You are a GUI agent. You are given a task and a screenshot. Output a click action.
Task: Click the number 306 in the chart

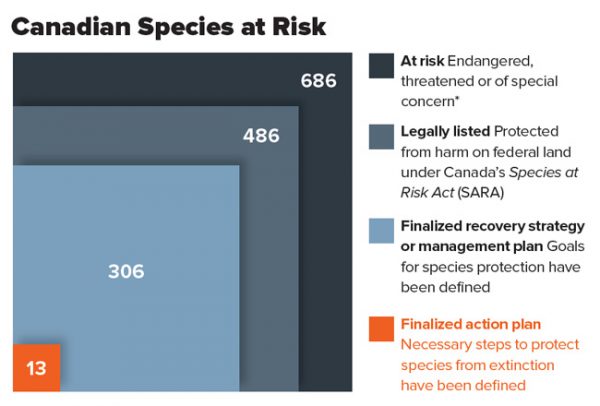(x=126, y=271)
